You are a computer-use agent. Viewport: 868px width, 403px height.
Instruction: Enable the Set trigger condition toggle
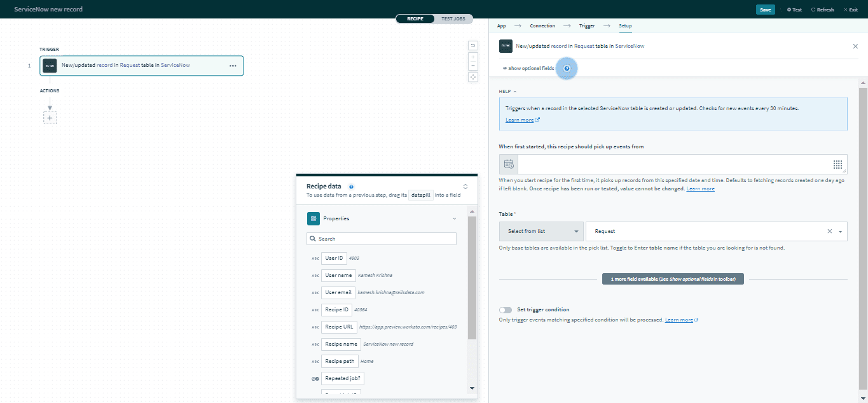pyautogui.click(x=506, y=309)
